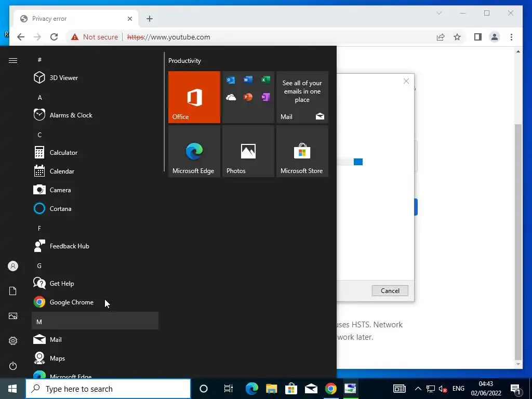This screenshot has height=399, width=532.
Task: Open Cortana circle on the taskbar
Action: pyautogui.click(x=203, y=389)
